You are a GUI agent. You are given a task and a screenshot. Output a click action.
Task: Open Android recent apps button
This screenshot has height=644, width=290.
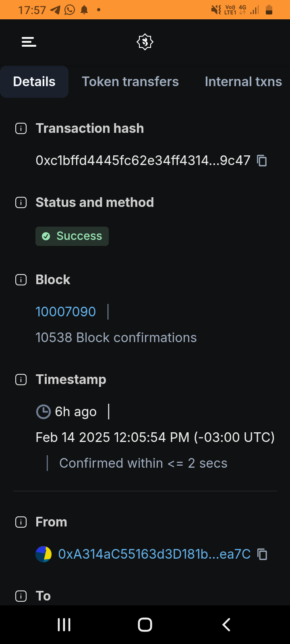coord(64,625)
